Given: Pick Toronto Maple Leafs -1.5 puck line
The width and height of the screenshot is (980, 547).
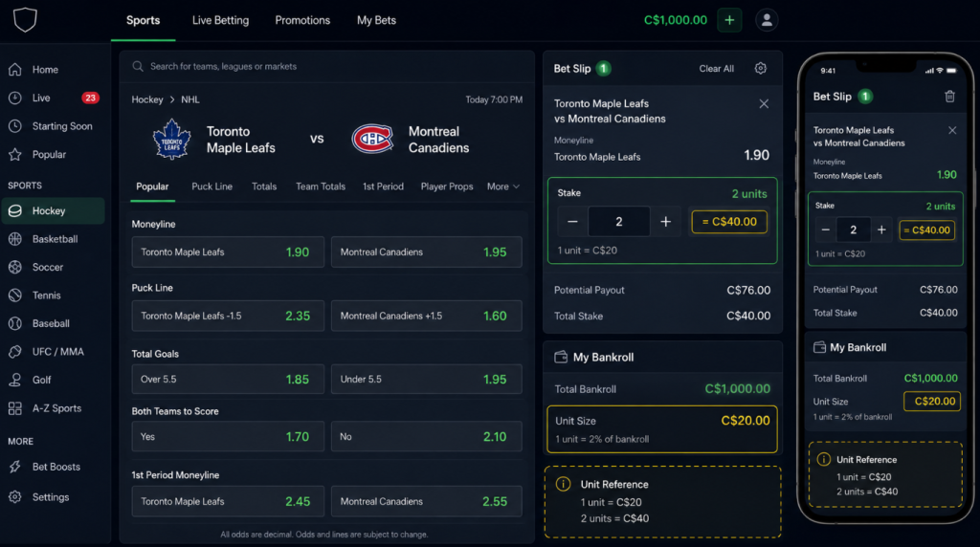Looking at the screenshot, I should (228, 316).
